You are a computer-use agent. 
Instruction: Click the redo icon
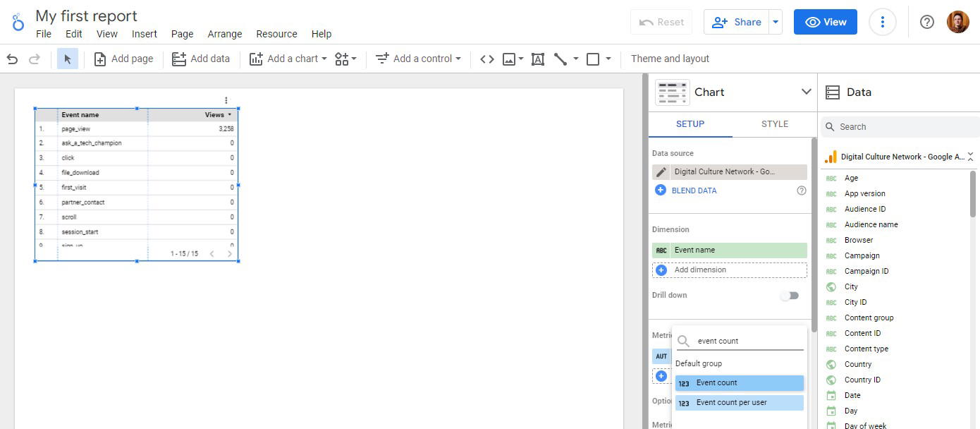[x=33, y=59]
